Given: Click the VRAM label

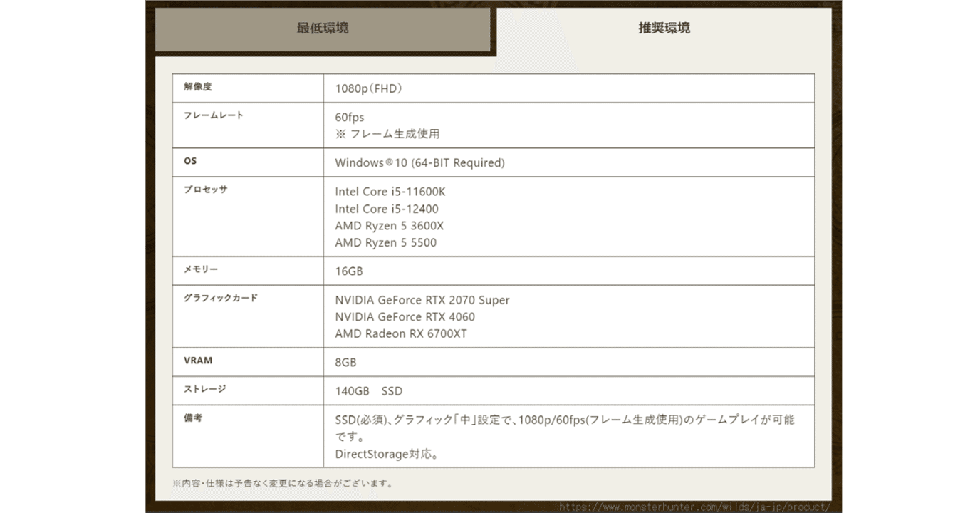Looking at the screenshot, I should pos(198,361).
